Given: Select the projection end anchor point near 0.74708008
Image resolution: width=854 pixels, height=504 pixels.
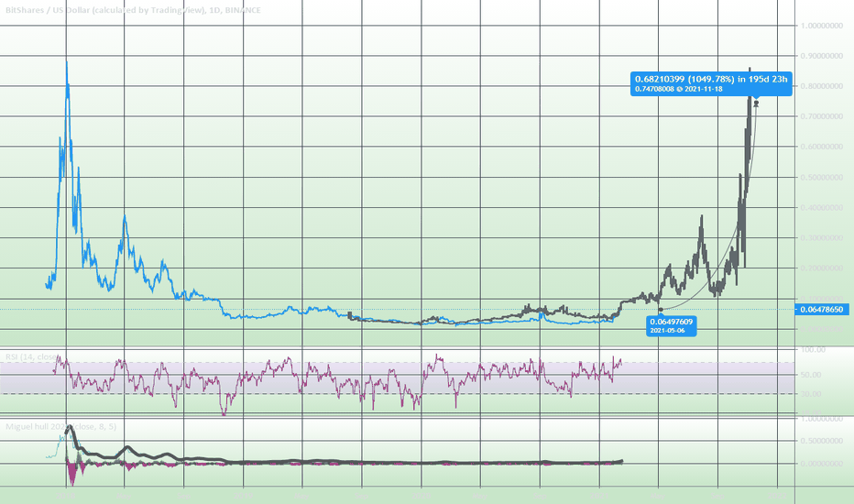Looking at the screenshot, I should 756,103.
